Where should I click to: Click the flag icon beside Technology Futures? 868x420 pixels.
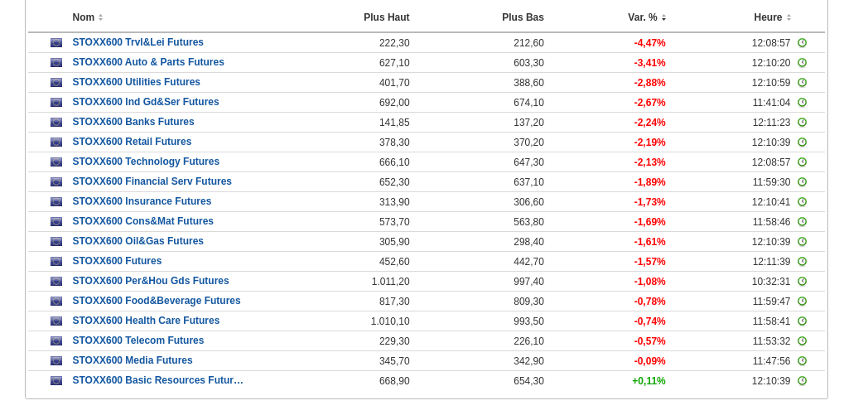point(56,162)
